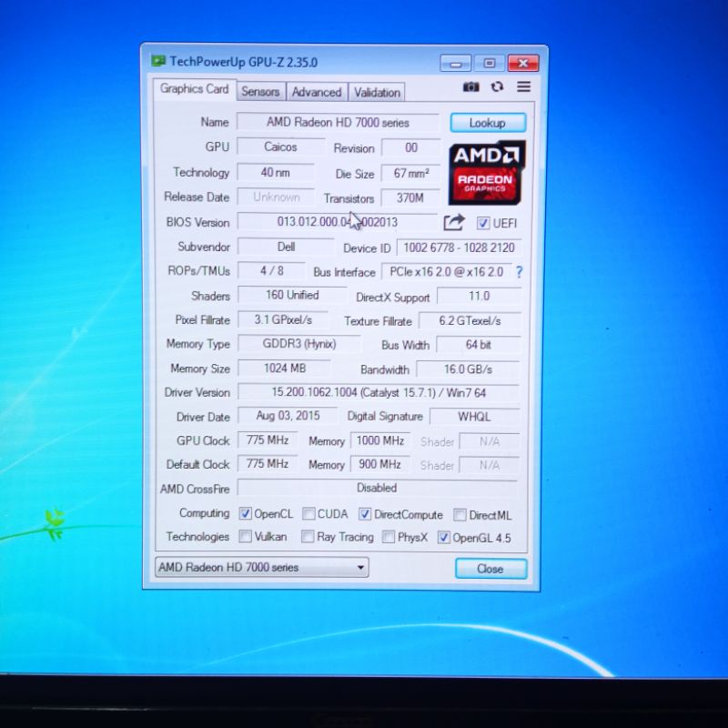Click the screenshot camera icon
The image size is (728, 728).
click(470, 87)
